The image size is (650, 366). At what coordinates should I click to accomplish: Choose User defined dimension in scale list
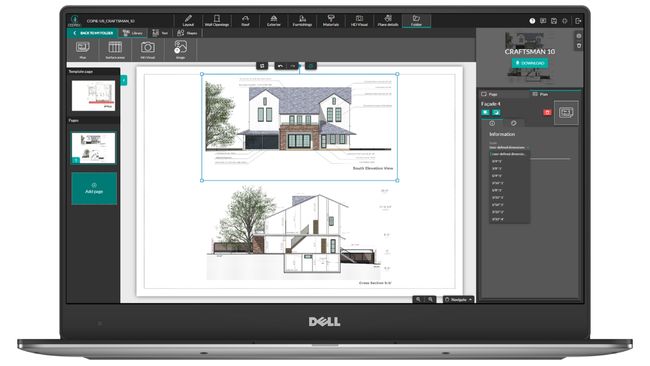(x=509, y=154)
